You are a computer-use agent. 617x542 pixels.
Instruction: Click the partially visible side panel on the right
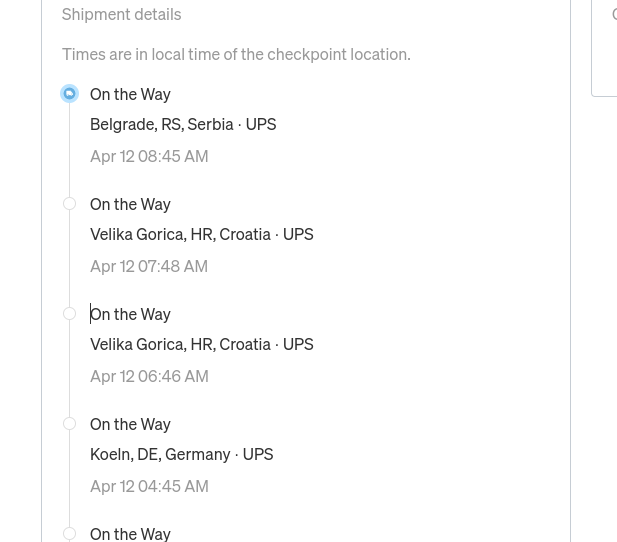click(x=605, y=48)
